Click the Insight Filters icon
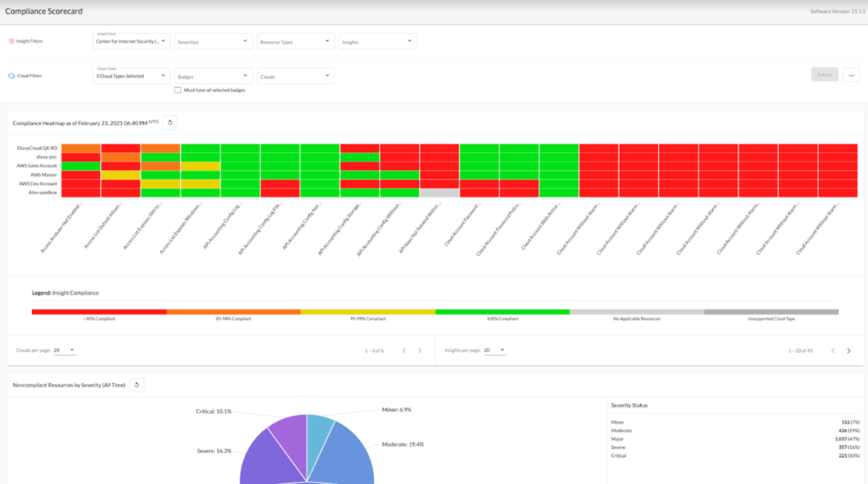 (12, 41)
